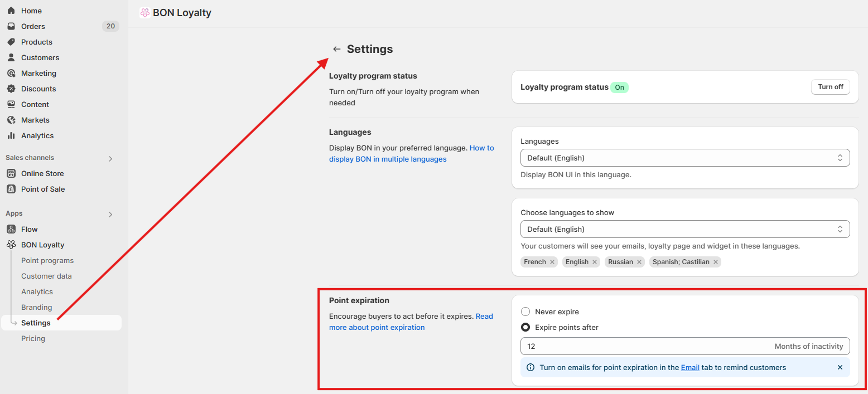Image resolution: width=868 pixels, height=394 pixels.
Task: Click the Products tag icon
Action: [11, 42]
